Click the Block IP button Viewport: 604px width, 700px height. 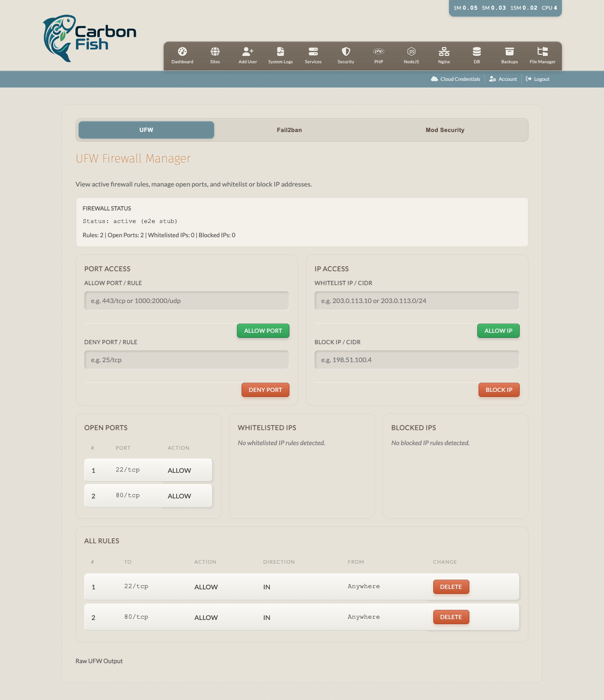pyautogui.click(x=499, y=390)
